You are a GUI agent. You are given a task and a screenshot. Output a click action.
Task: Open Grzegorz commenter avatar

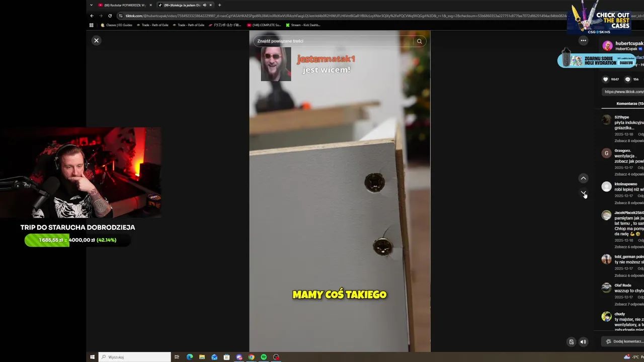point(606,153)
